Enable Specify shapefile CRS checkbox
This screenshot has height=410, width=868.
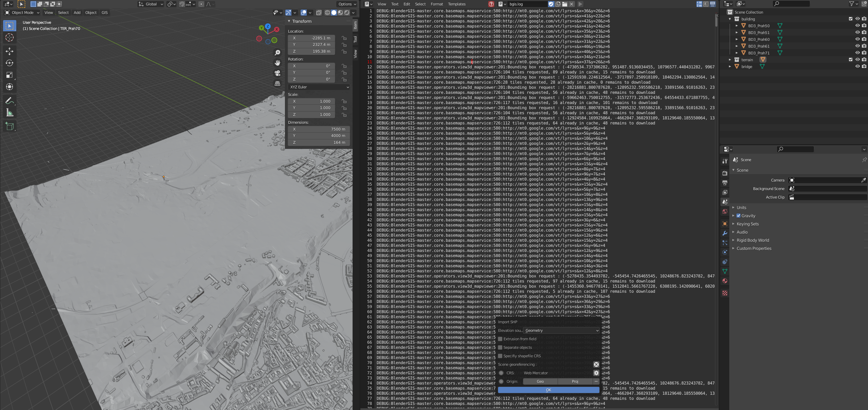[500, 356]
